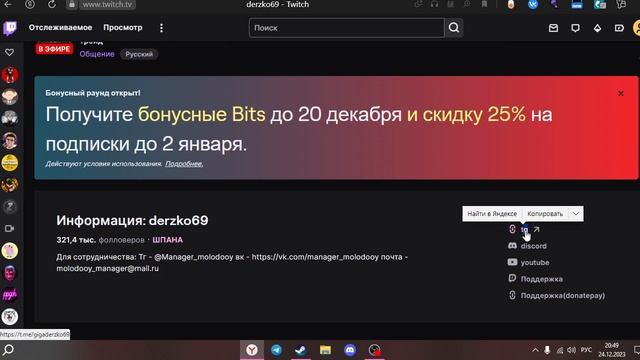
Task: Open the recording app taskbar icon
Action: pos(374,350)
